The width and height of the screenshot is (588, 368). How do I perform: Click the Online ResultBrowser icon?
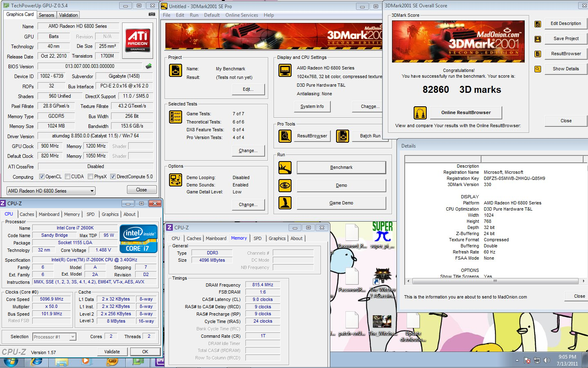click(x=420, y=112)
